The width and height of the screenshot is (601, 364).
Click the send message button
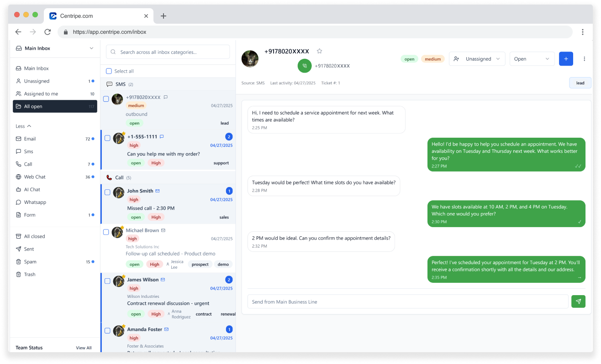click(x=578, y=302)
